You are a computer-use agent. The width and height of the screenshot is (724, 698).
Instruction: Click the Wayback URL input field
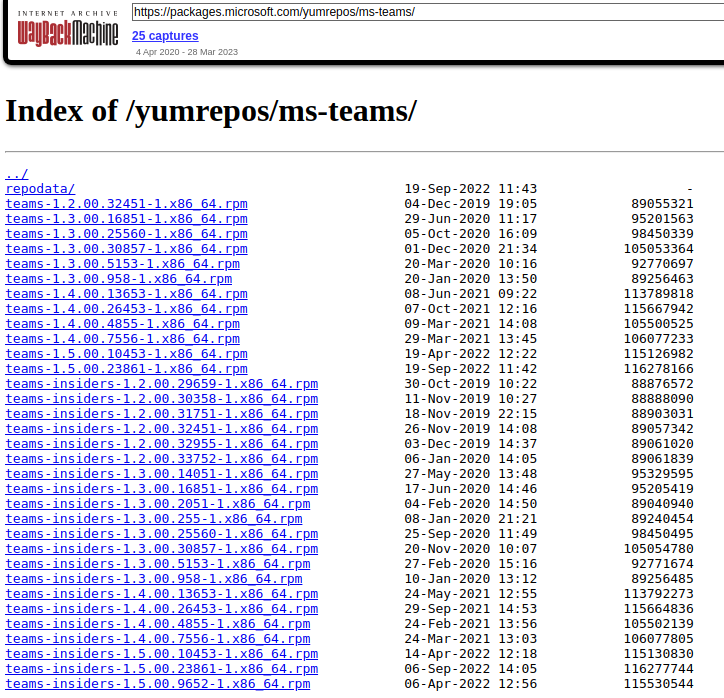[x=428, y=12]
